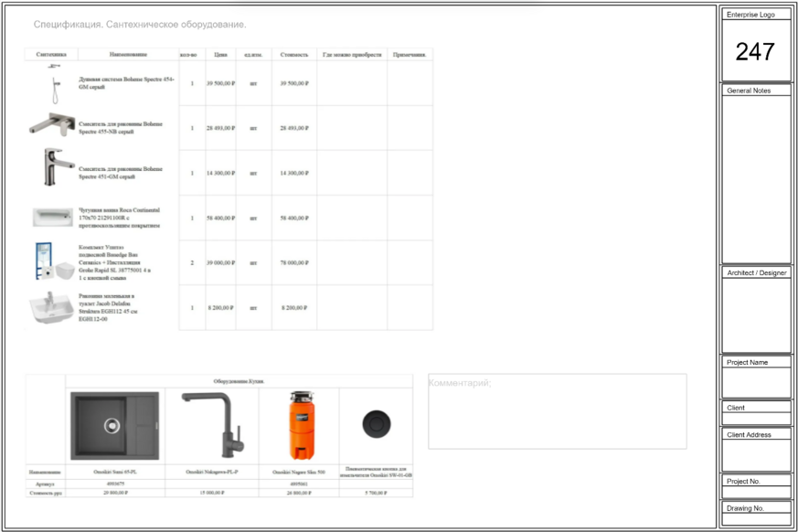
Task: Click the 'Душевая система Boheme Spectre 454-GM' name
Action: (x=126, y=83)
